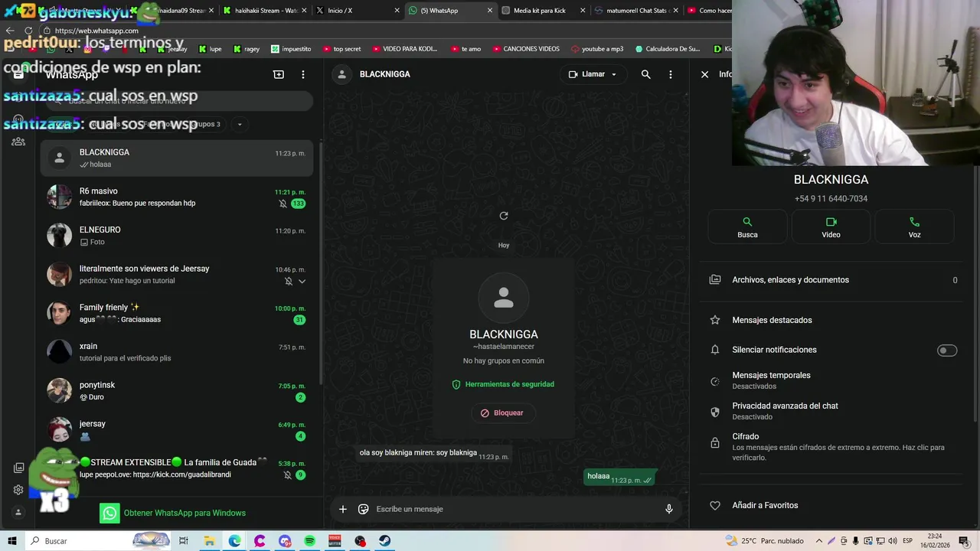The height and width of the screenshot is (551, 980).
Task: Open Mensajes temporales setting
Action: point(833,380)
